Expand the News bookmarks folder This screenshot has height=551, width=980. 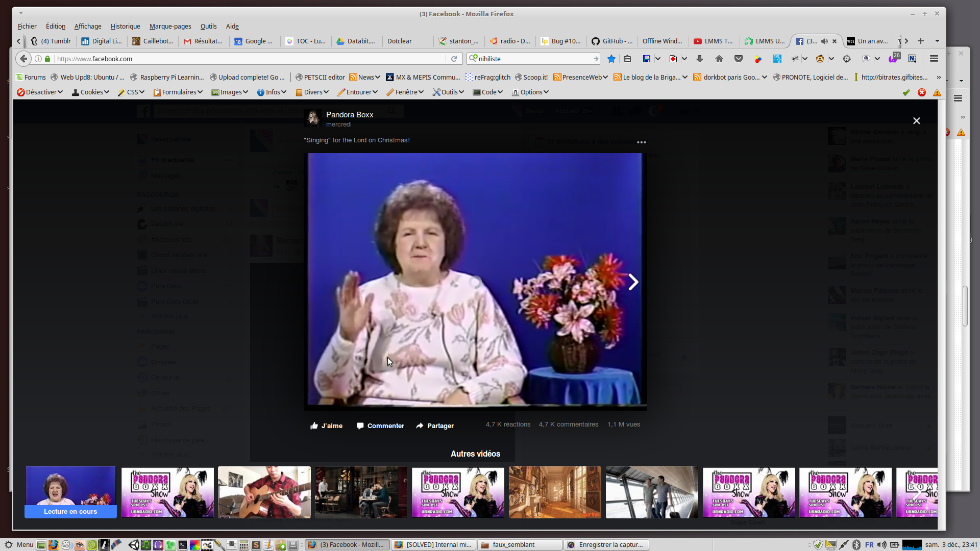365,78
